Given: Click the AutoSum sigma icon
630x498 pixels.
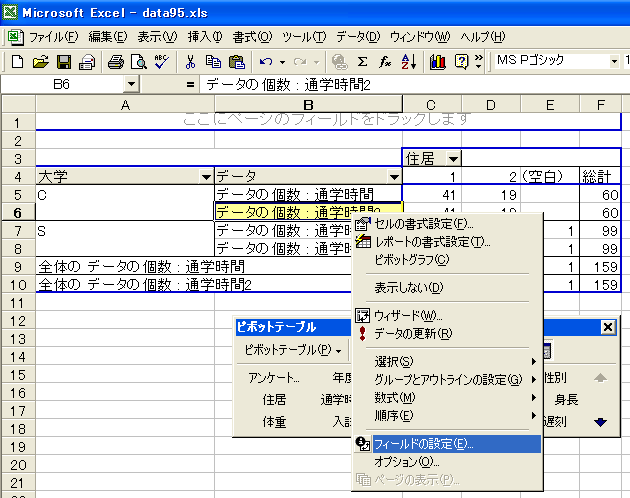Looking at the screenshot, I should [x=362, y=62].
